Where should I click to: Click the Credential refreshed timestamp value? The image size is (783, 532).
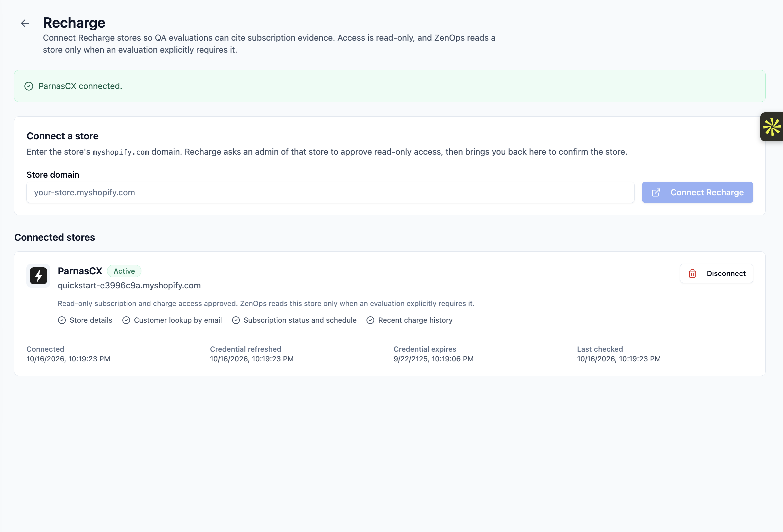tap(252, 359)
